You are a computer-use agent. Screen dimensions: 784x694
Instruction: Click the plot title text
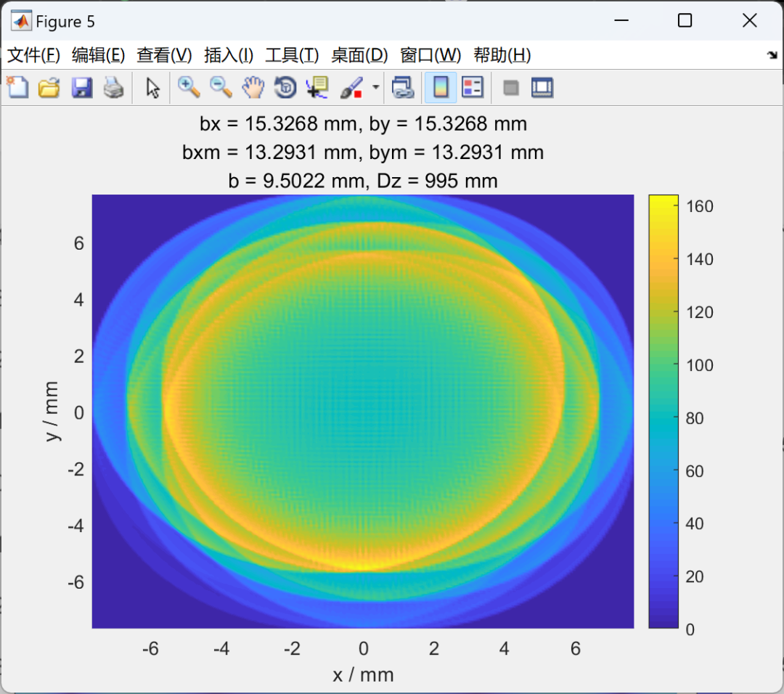pyautogui.click(x=363, y=152)
